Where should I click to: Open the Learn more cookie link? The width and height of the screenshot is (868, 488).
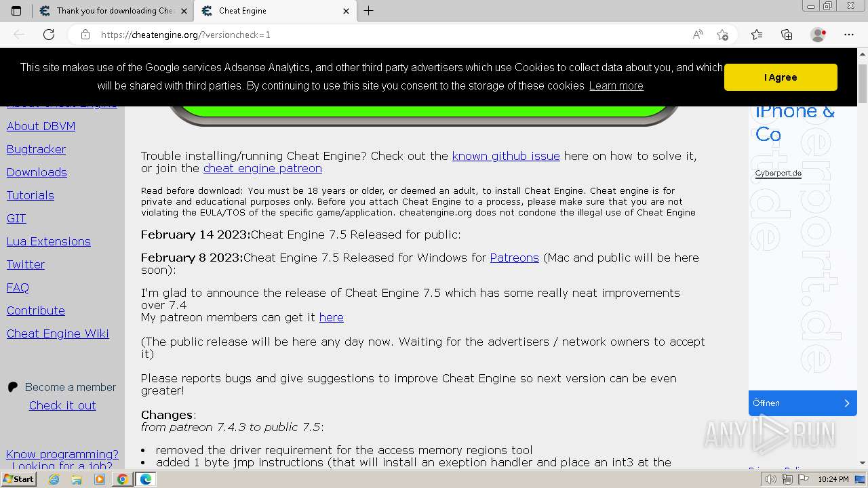616,86
